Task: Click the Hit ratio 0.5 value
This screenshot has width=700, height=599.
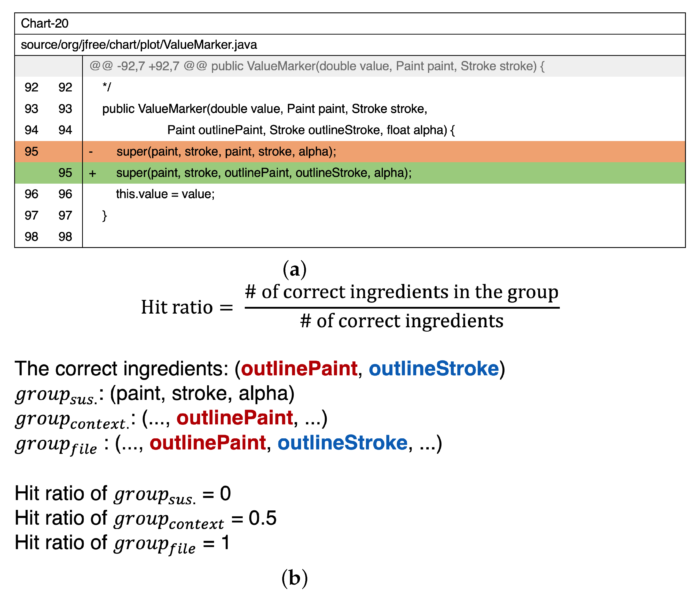Action: [263, 518]
